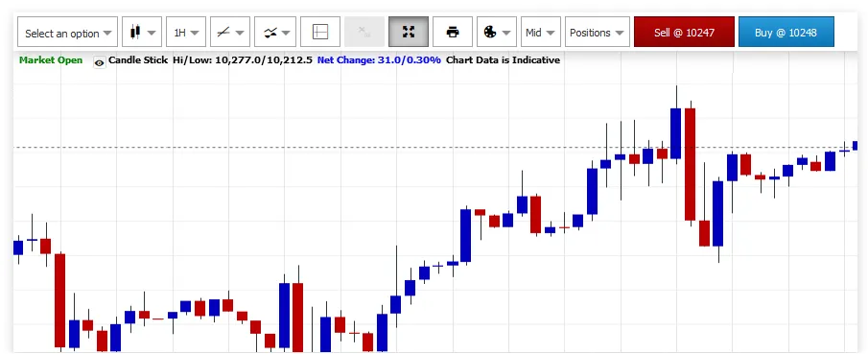868x354 pixels.
Task: Open the candlestick chart type dropdown
Action: coord(141,32)
